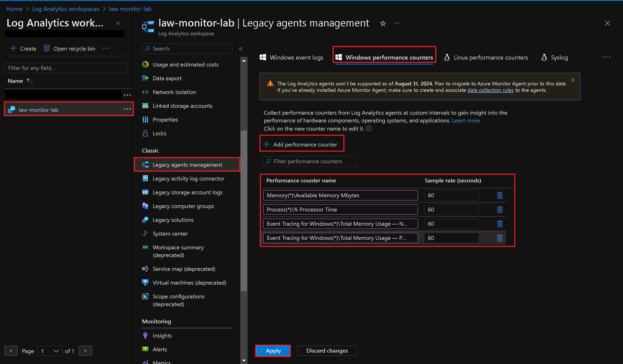Viewport: 623px width, 364px height.
Task: Apply the performance counter changes
Action: click(273, 350)
